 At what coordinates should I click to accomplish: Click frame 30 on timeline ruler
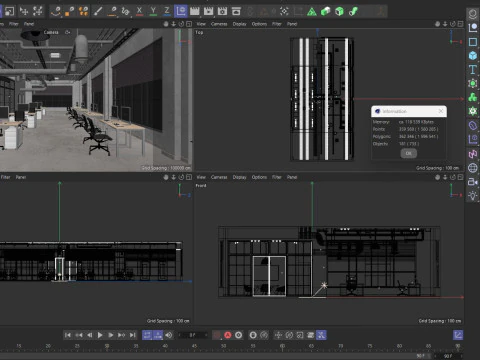coord(107,347)
